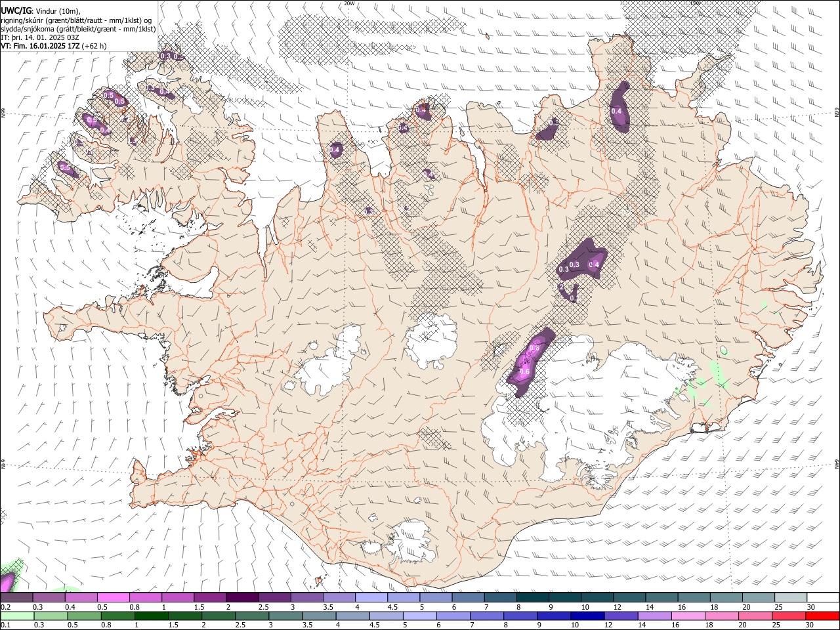This screenshot has width=840, height=630.
Task: Select the lower legend swatch between 2.5 and 3
Action: pos(253,616)
